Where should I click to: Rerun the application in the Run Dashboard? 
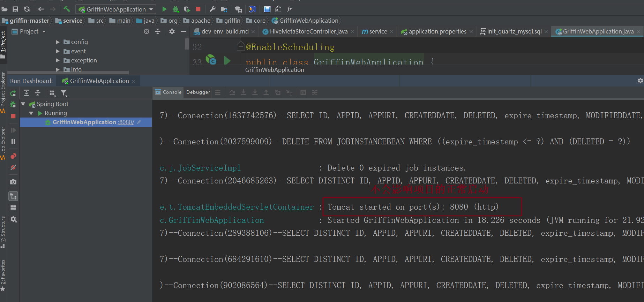(x=13, y=93)
